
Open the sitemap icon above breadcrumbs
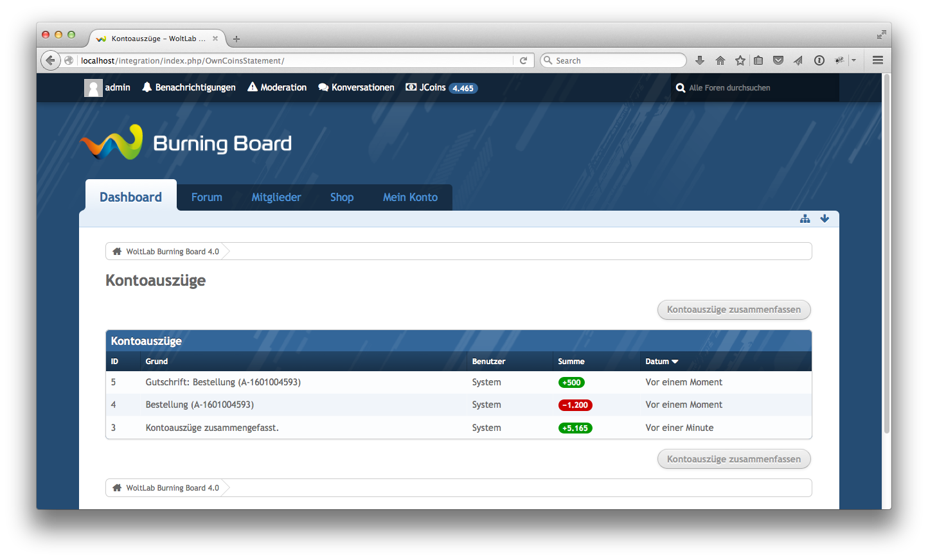[x=805, y=219]
